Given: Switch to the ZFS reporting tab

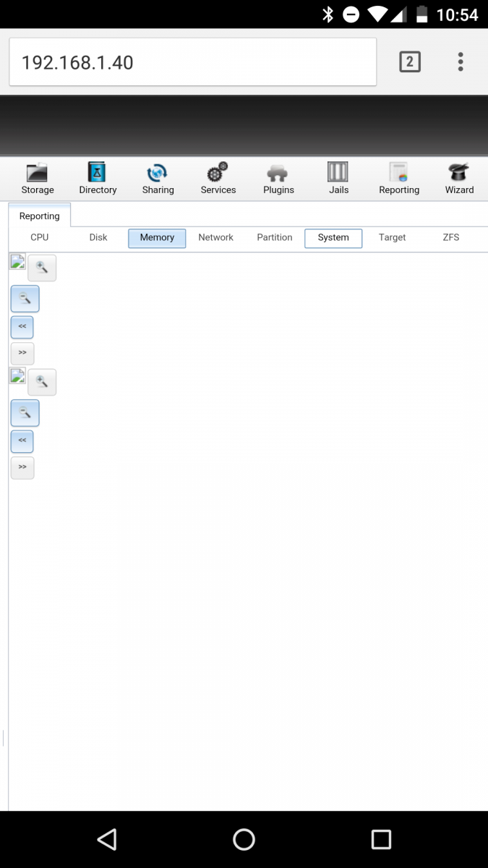Looking at the screenshot, I should tap(451, 237).
